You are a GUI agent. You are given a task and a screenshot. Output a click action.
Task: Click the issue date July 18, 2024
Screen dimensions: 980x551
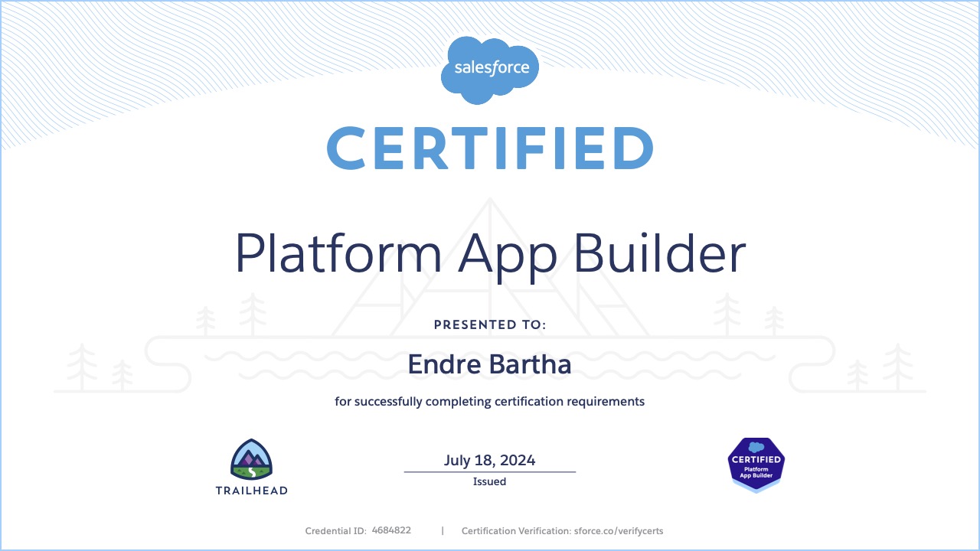490,460
